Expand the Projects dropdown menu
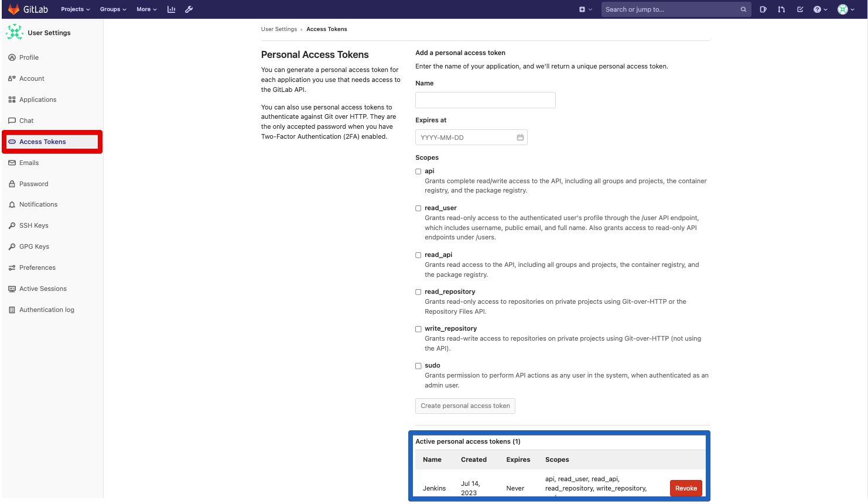The width and height of the screenshot is (868, 504). tap(76, 9)
